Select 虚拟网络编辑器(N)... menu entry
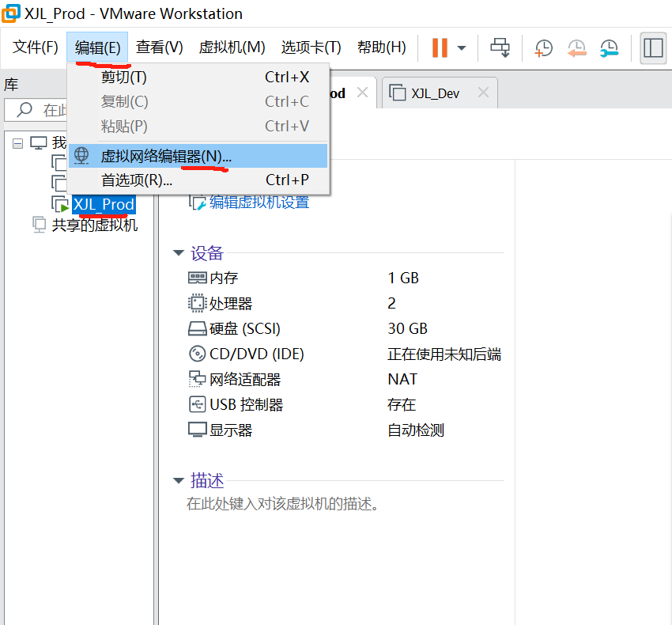Viewport: 672px width, 625px height. click(x=198, y=156)
